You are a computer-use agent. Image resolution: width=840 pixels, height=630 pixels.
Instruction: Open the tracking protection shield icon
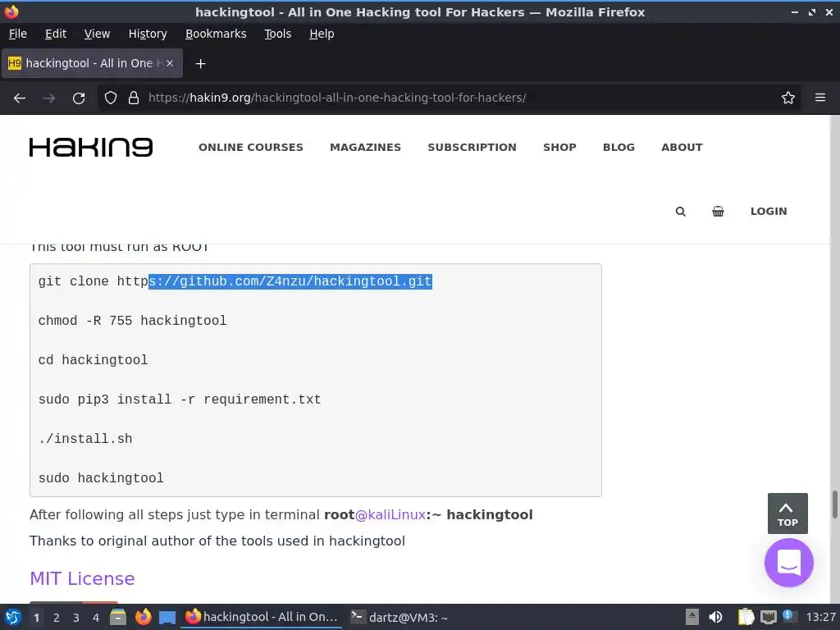tap(111, 98)
